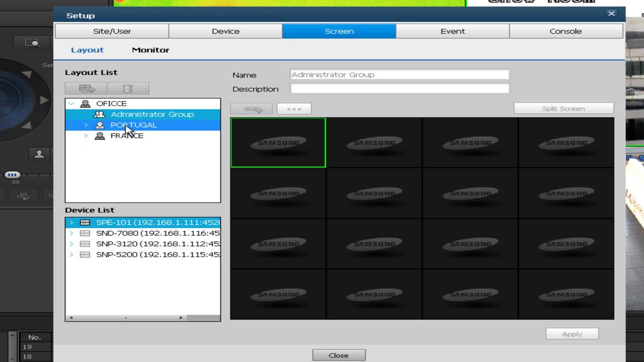Switch to the Console tab
This screenshot has height=362, width=644.
click(x=566, y=31)
